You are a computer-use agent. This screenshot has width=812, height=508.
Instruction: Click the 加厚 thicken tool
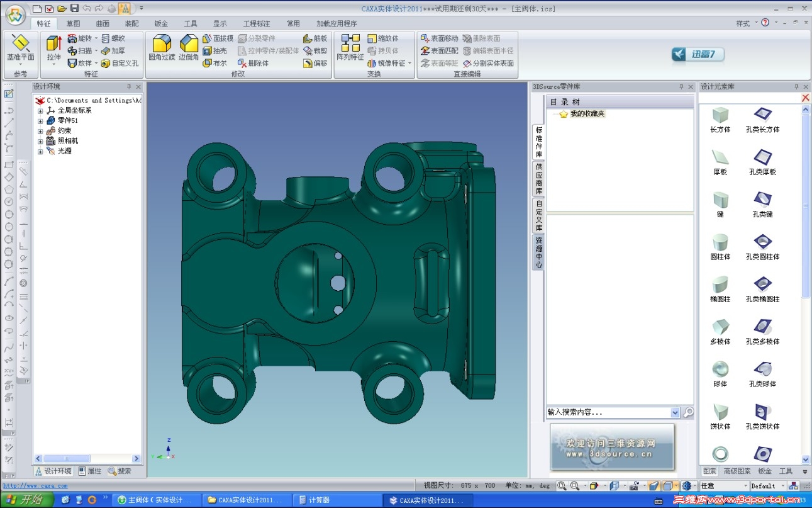[x=113, y=51]
